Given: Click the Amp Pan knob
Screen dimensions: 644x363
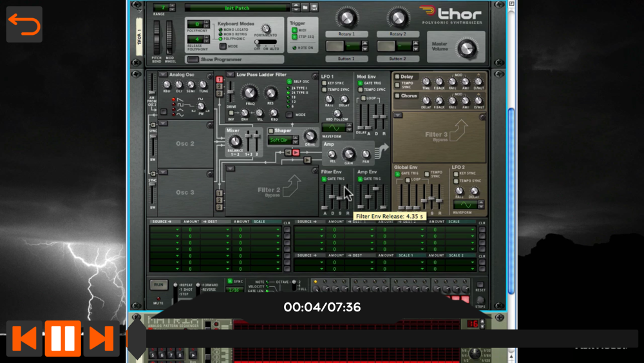Looking at the screenshot, I should 366,155.
